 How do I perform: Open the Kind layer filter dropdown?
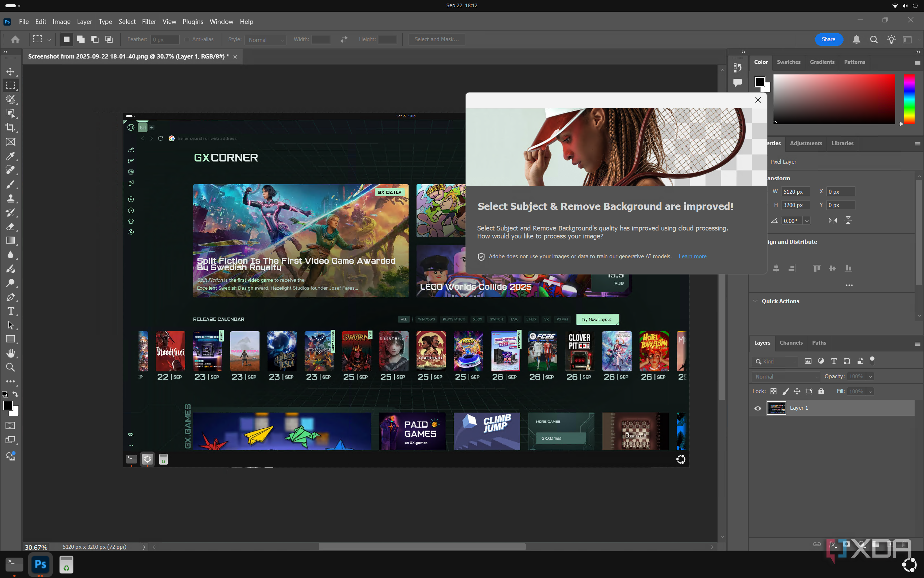[775, 361]
